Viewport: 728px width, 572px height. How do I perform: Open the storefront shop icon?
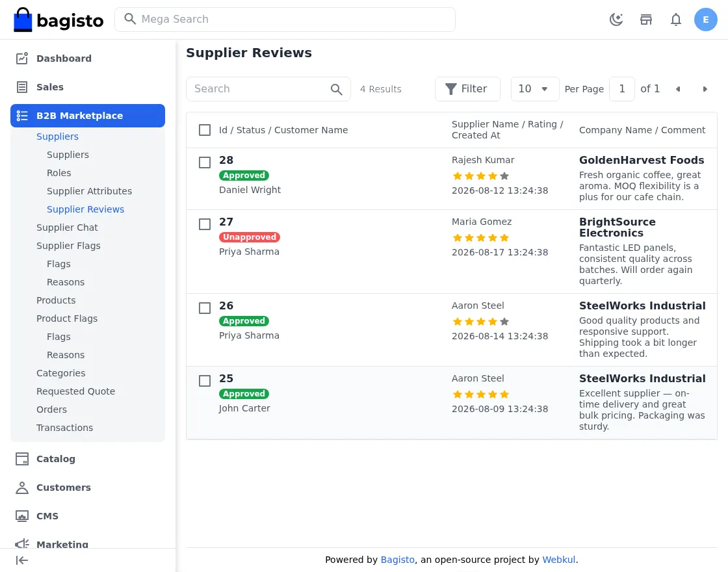[x=646, y=19]
